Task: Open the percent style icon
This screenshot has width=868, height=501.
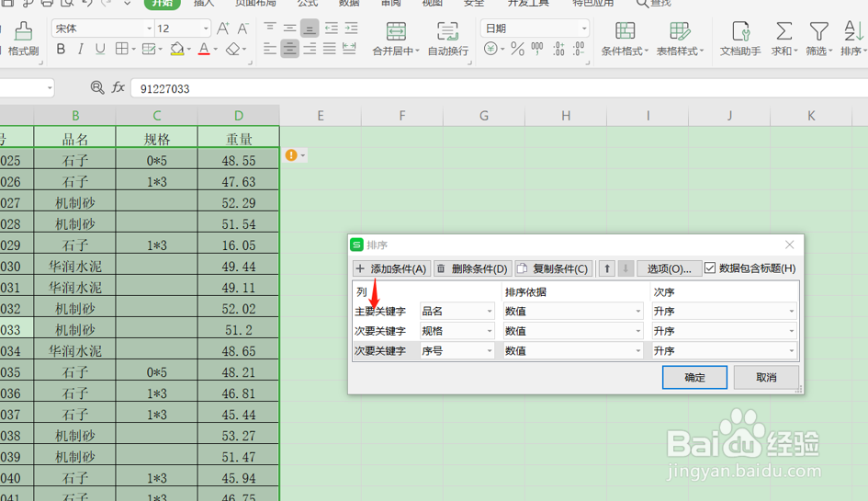Action: (518, 50)
